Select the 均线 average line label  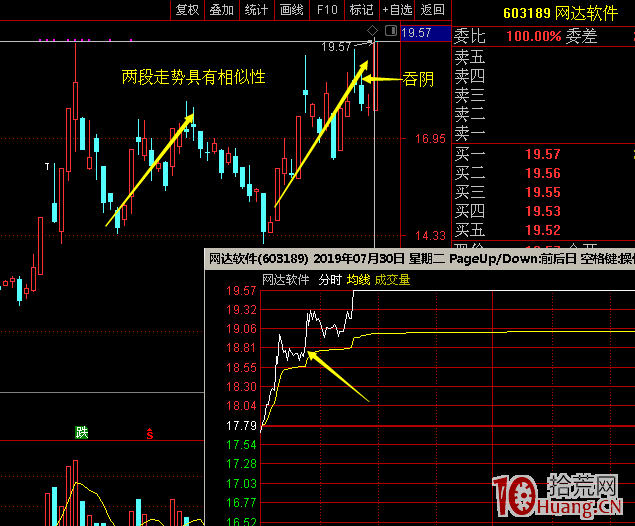[358, 280]
